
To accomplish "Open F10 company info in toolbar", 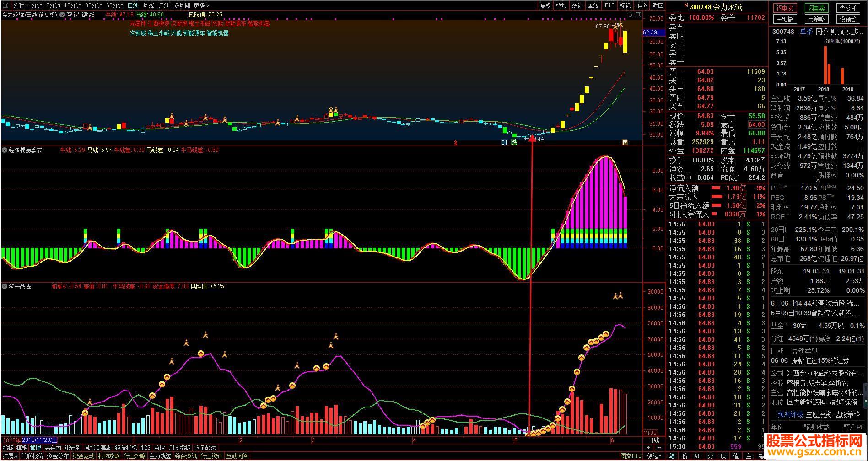I will (609, 5).
